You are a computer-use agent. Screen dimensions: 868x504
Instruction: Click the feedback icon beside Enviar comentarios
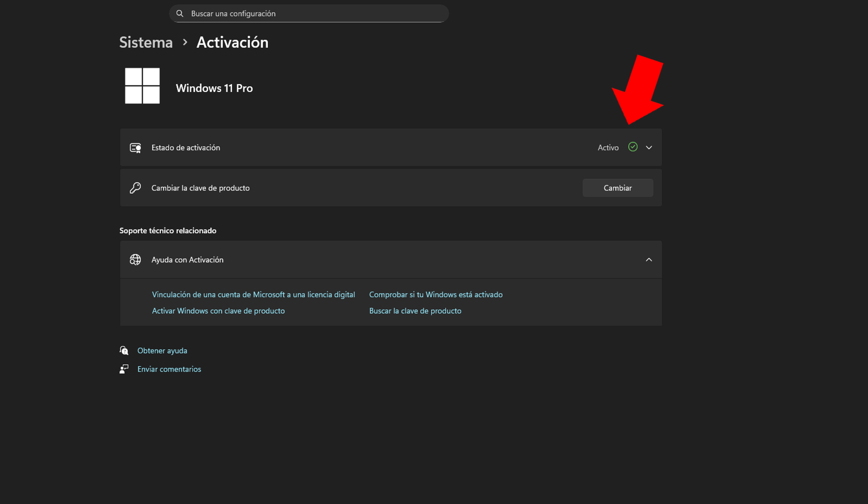pyautogui.click(x=124, y=369)
